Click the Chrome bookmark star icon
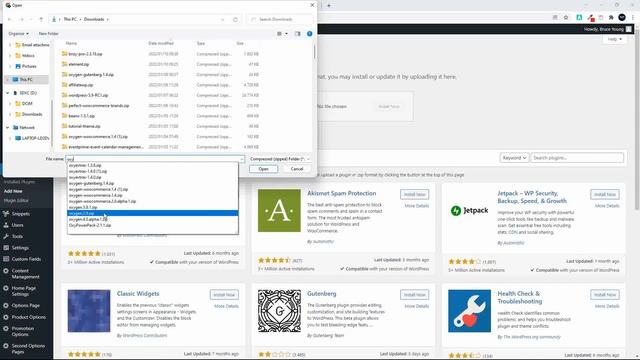 click(x=566, y=18)
